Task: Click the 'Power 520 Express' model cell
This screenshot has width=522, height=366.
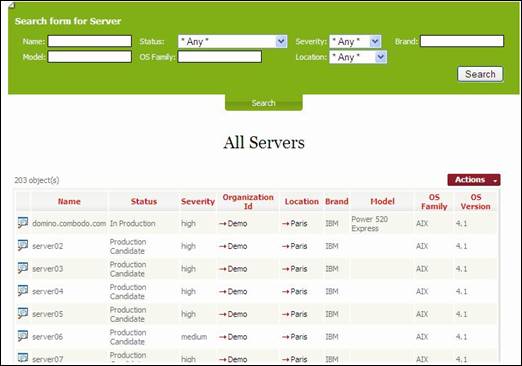Action: pos(370,224)
